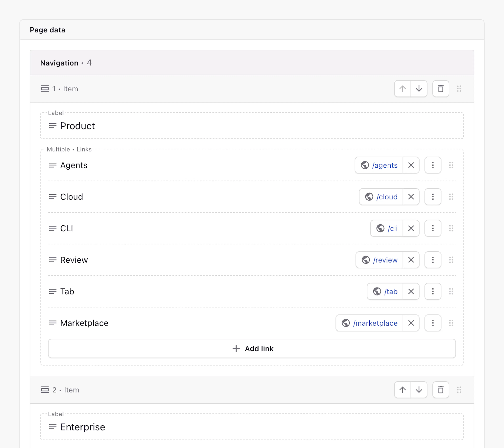
Task: Grab the drag handle of Item 1
Action: pos(459,89)
